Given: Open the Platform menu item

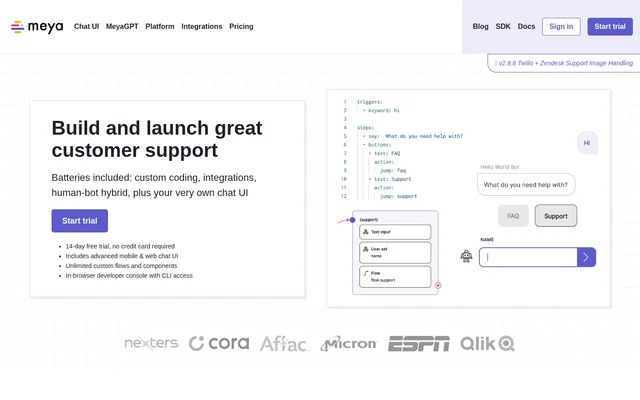Looking at the screenshot, I should 160,27.
